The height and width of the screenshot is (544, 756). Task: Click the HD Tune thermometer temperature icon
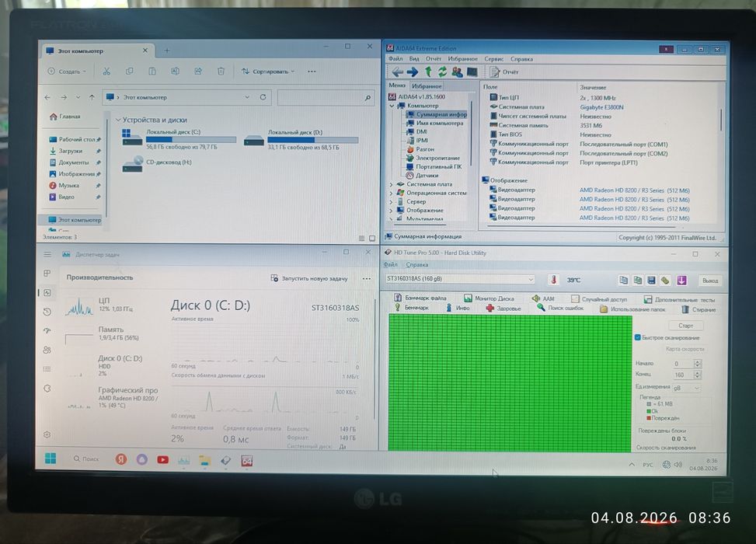[553, 280]
